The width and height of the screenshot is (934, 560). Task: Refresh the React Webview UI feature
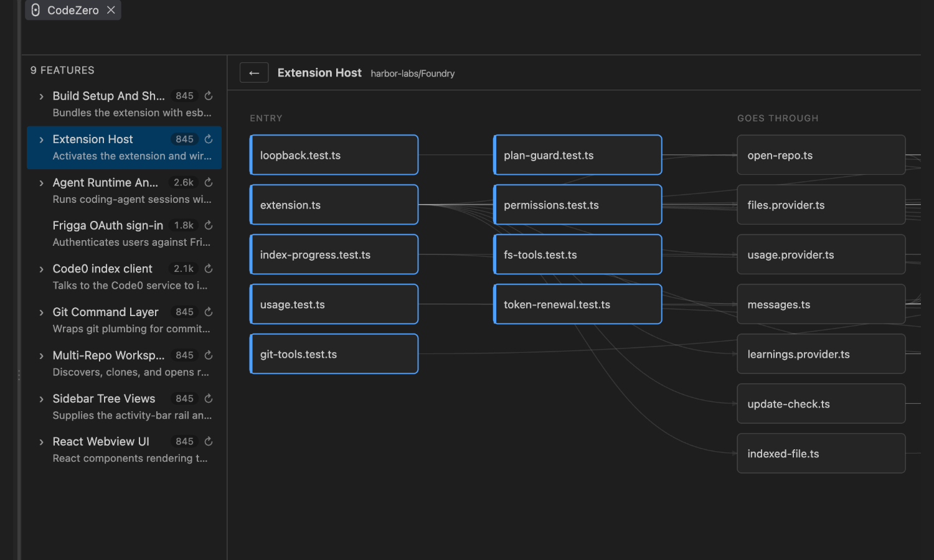209,441
